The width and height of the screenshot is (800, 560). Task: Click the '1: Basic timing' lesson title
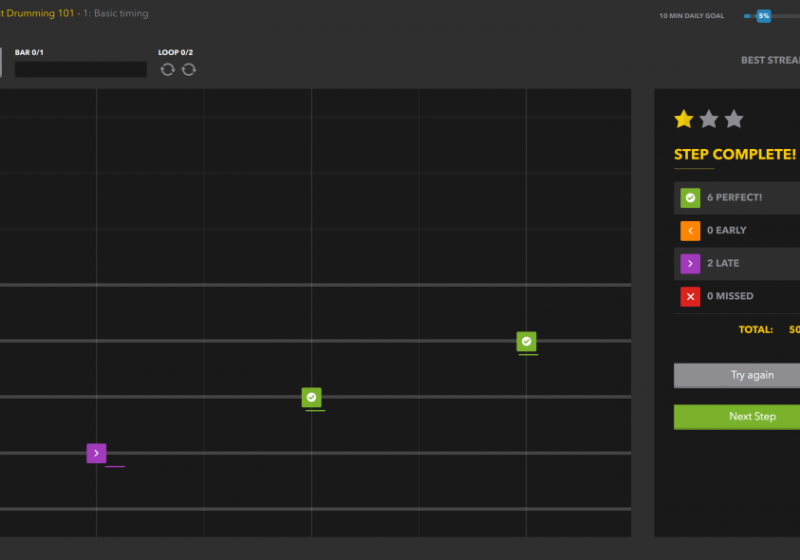point(116,14)
